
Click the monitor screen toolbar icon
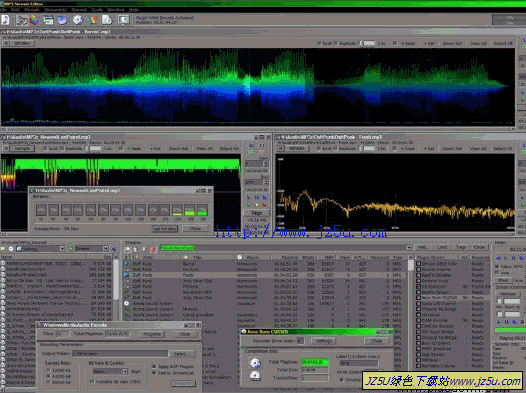tap(123, 20)
